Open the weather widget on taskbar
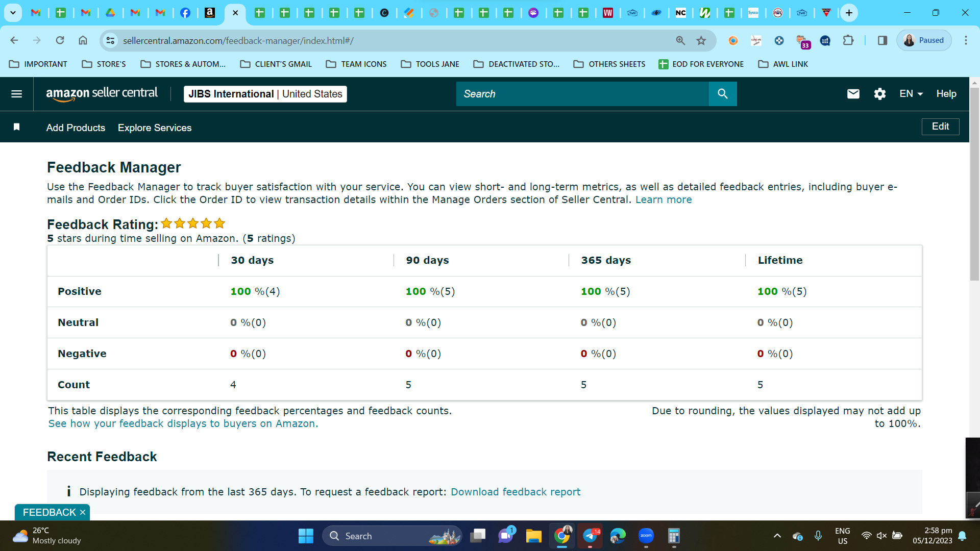Screen dimensions: 980x551 (x=47, y=536)
